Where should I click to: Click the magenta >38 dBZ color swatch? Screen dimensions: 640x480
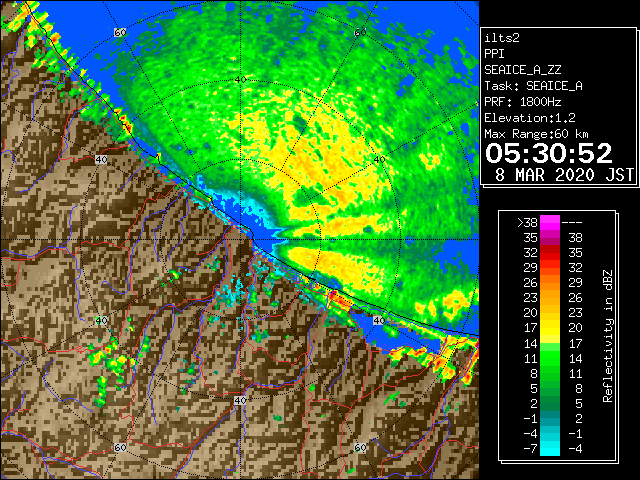pyautogui.click(x=549, y=223)
